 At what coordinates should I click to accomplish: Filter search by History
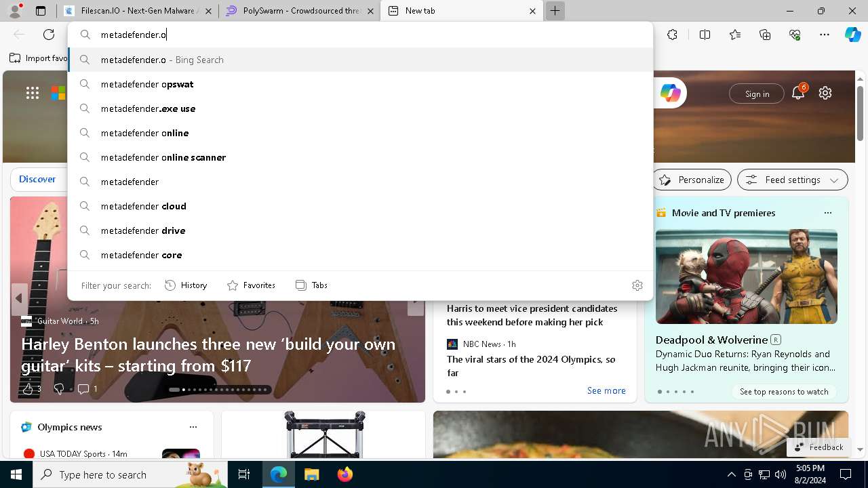click(x=186, y=285)
